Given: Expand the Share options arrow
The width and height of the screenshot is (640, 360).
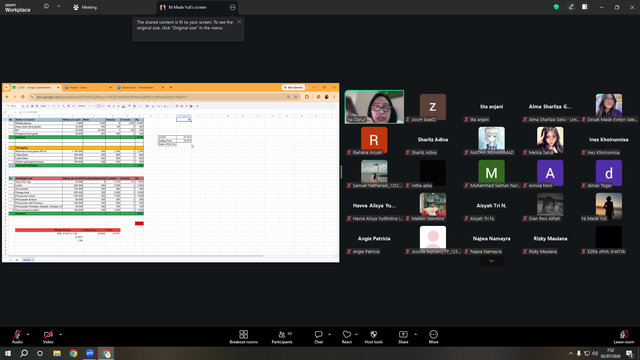Looking at the screenshot, I should [416, 334].
